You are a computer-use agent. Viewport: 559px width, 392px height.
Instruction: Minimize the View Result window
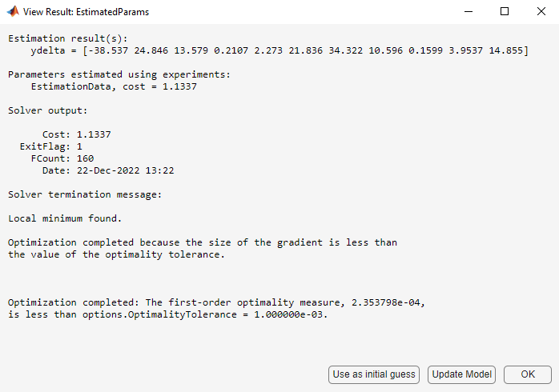(x=467, y=12)
